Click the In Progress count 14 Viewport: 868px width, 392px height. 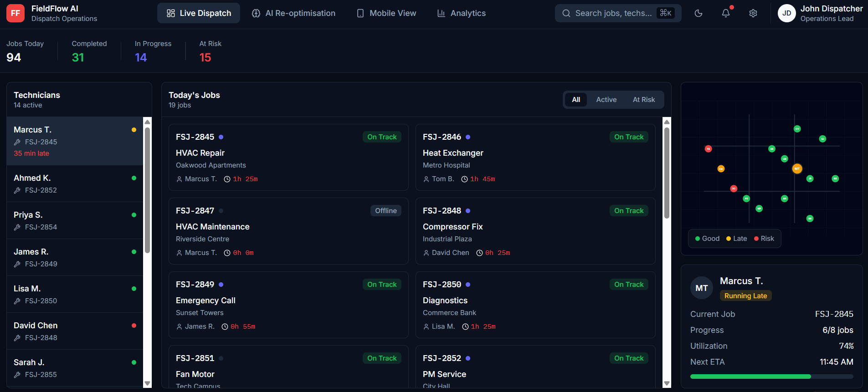coord(141,57)
